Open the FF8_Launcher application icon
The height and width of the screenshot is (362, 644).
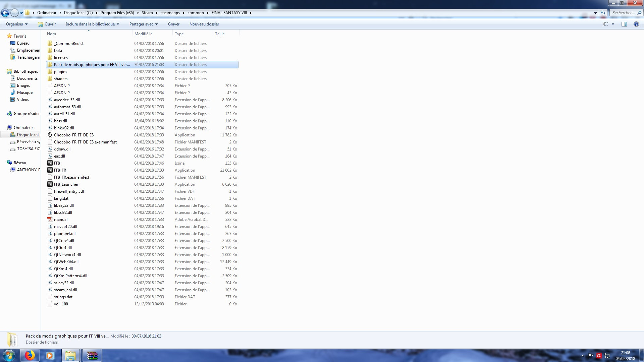pyautogui.click(x=50, y=184)
